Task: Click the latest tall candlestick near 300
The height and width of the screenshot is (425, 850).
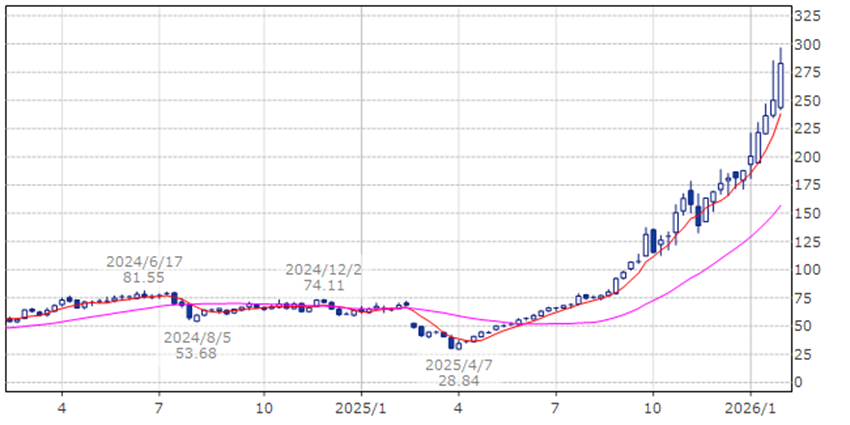Action: click(780, 80)
